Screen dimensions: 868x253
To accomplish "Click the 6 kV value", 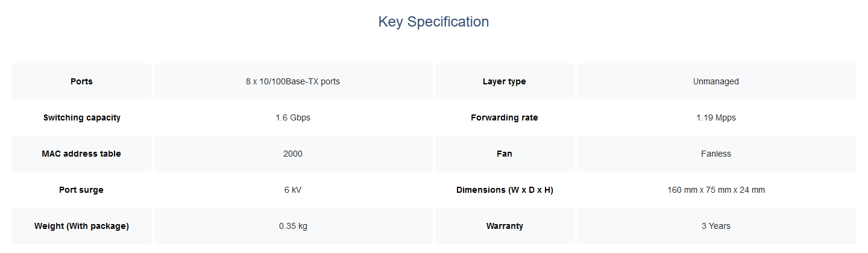I will 293,190.
